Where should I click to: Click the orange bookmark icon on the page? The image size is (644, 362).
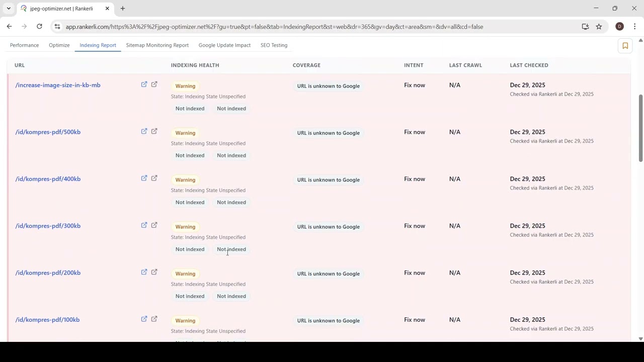(x=625, y=46)
